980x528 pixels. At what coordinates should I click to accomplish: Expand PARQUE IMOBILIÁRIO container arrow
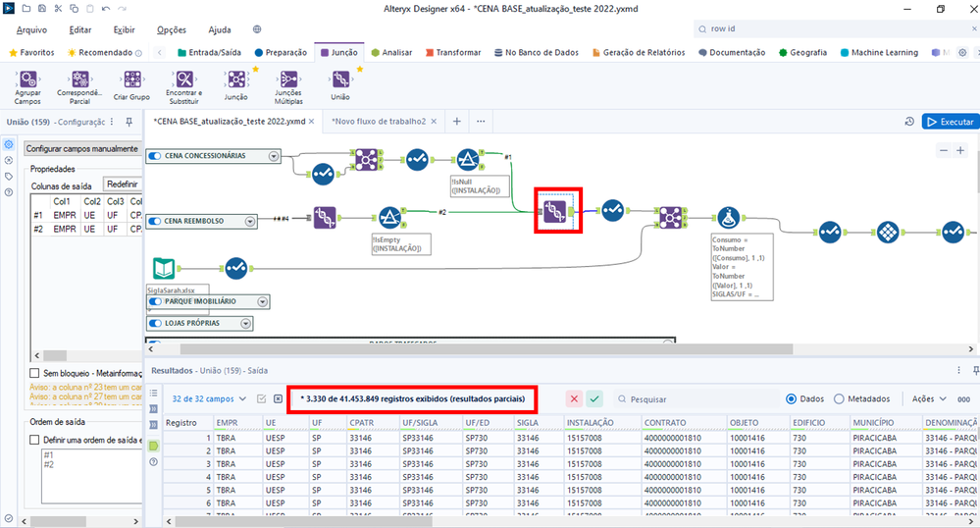point(263,301)
